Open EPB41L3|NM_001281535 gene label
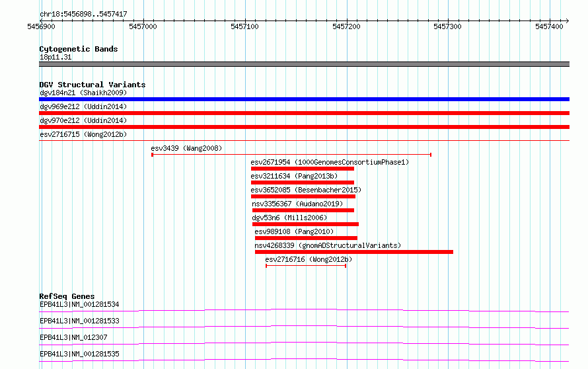 point(79,354)
